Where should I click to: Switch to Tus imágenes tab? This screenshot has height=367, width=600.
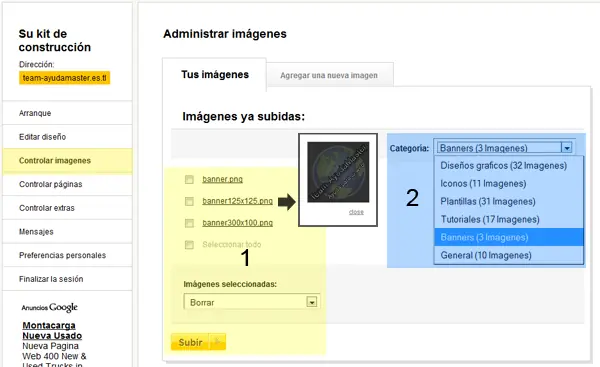(215, 75)
